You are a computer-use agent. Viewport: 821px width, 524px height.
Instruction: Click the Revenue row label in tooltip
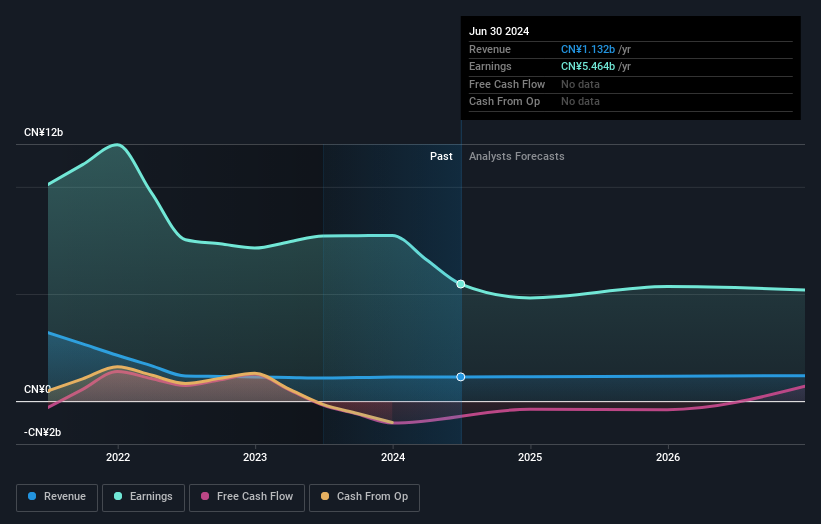pyautogui.click(x=490, y=49)
